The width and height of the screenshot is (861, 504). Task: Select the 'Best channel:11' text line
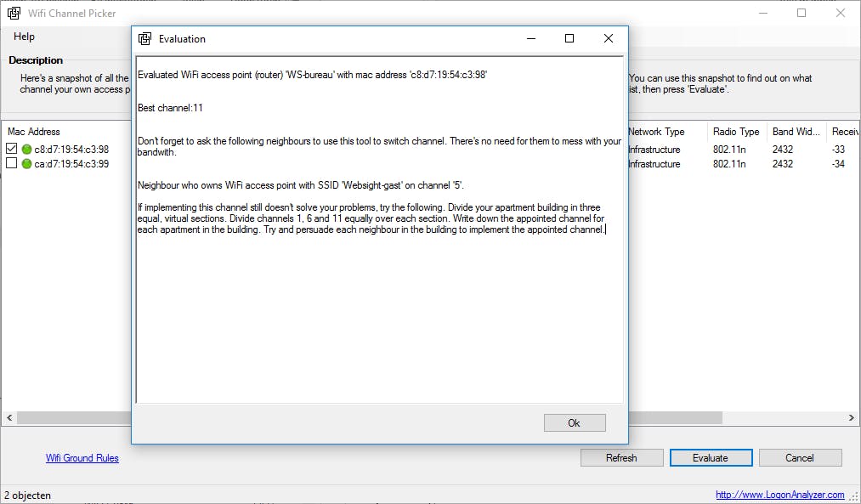(170, 108)
